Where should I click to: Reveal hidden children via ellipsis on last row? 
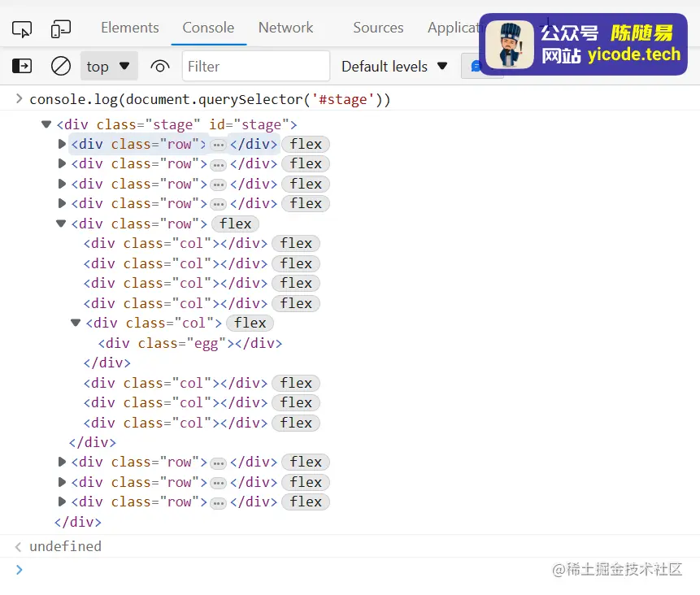pos(218,502)
